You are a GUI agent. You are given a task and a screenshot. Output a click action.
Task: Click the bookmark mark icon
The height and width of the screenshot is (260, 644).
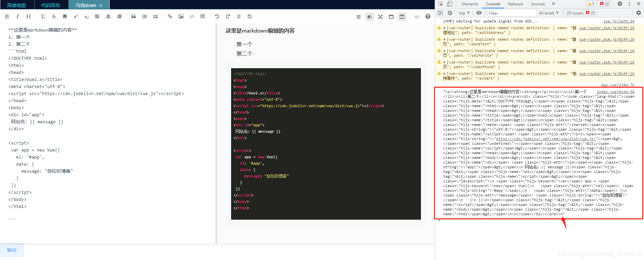click(x=65, y=16)
